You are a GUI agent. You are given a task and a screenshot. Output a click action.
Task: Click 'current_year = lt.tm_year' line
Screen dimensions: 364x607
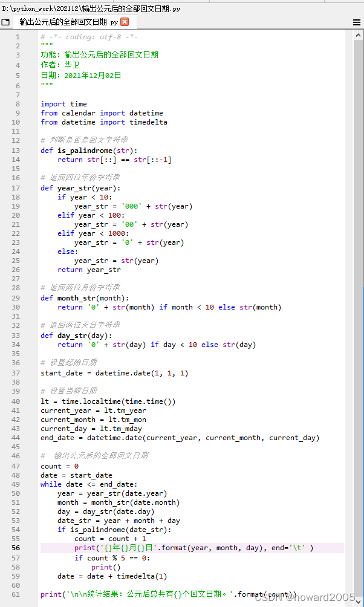click(93, 411)
